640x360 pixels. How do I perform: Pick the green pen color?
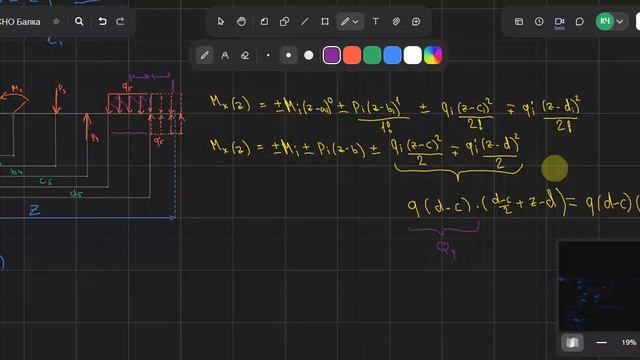pyautogui.click(x=372, y=55)
